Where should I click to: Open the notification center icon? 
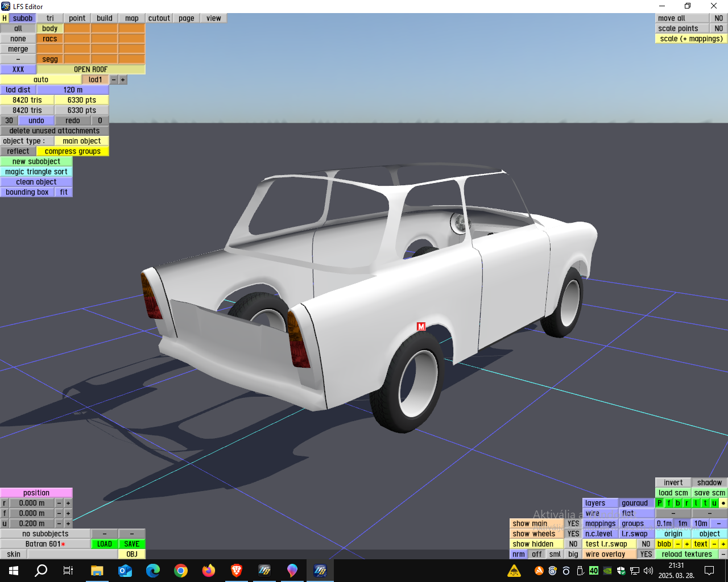coord(709,571)
